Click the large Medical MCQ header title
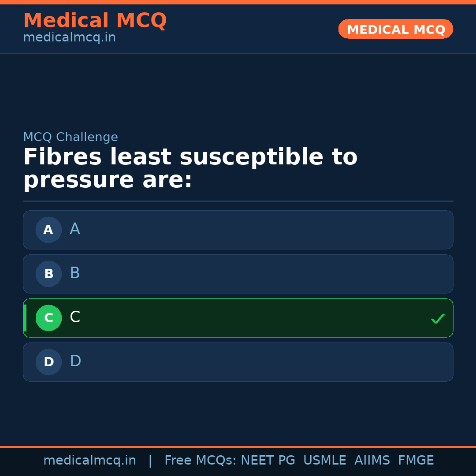Image resolution: width=476 pixels, height=476 pixels. click(95, 21)
